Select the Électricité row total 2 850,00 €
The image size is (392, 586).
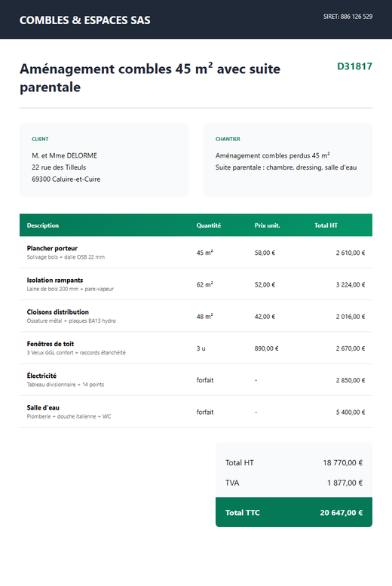(x=350, y=380)
